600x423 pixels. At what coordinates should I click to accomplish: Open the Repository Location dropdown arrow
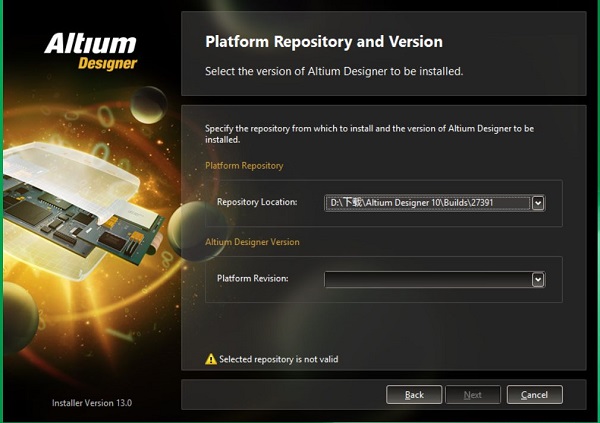538,203
